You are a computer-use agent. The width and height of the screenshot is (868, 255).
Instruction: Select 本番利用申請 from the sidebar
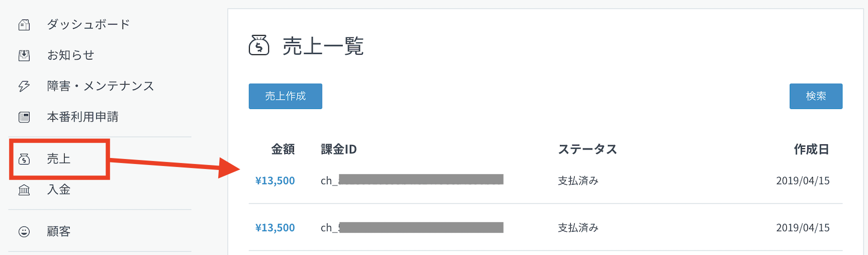point(83,117)
